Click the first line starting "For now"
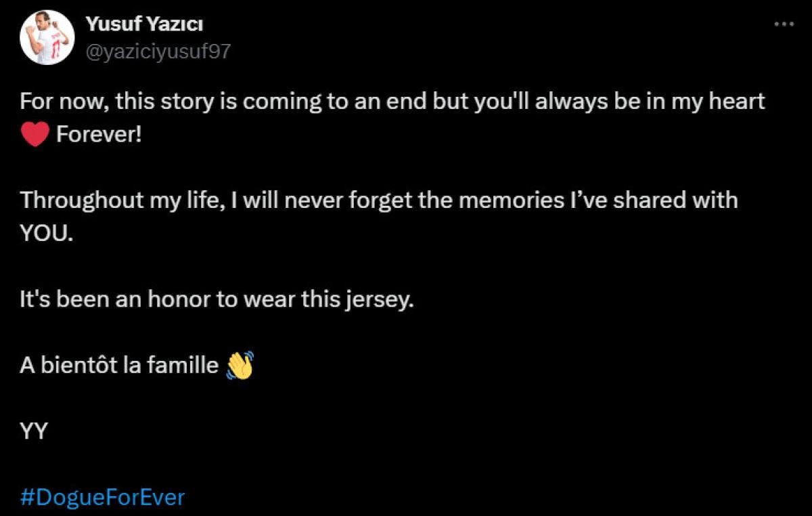The height and width of the screenshot is (516, 812). pos(392,102)
